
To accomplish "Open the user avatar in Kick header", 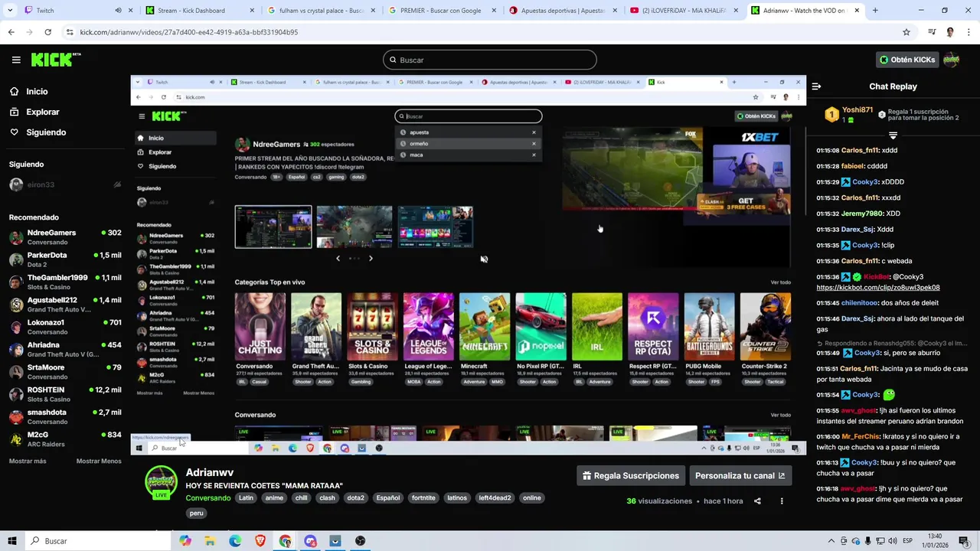I will coord(951,60).
